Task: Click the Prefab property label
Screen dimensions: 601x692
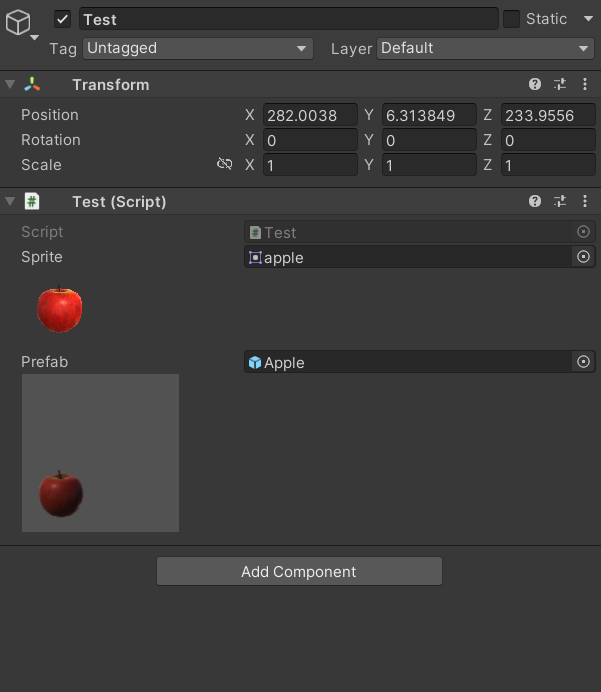Action: pos(45,362)
